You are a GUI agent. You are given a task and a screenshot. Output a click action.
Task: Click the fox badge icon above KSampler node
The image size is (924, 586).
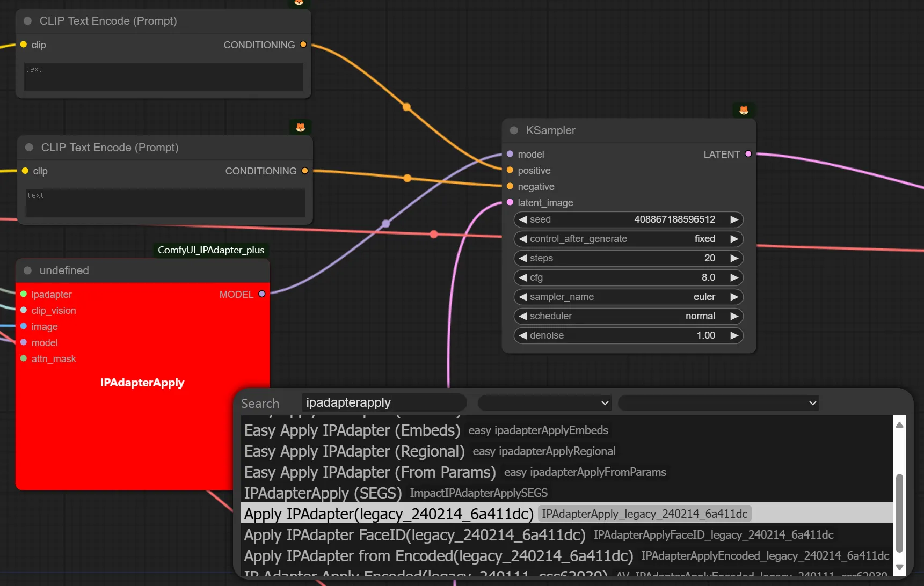point(744,110)
